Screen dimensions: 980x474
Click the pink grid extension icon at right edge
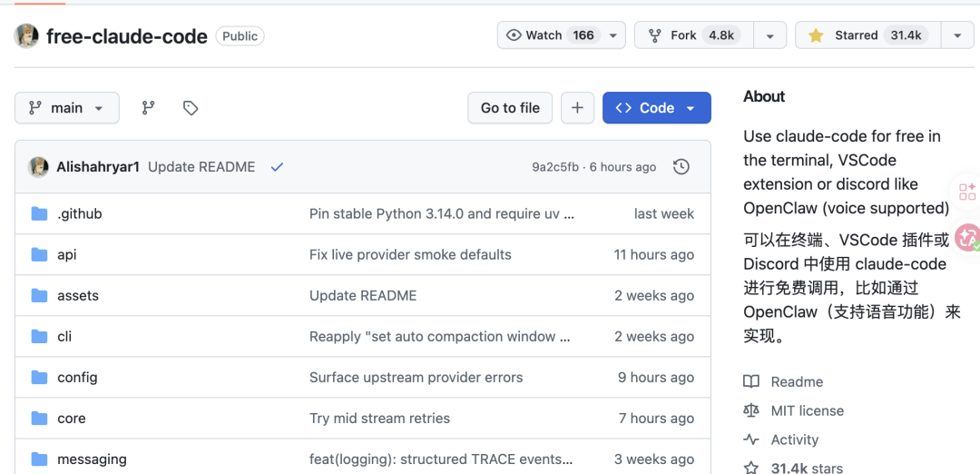pos(967,192)
